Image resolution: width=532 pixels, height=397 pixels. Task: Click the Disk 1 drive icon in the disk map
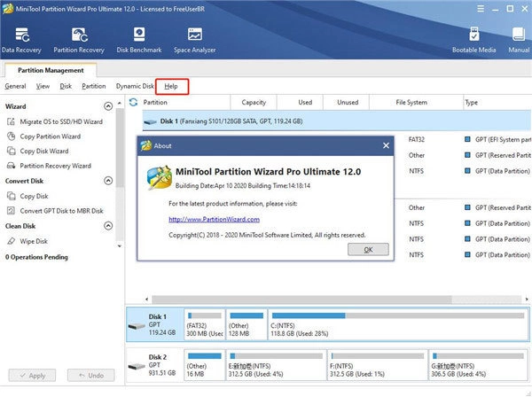[x=137, y=326]
